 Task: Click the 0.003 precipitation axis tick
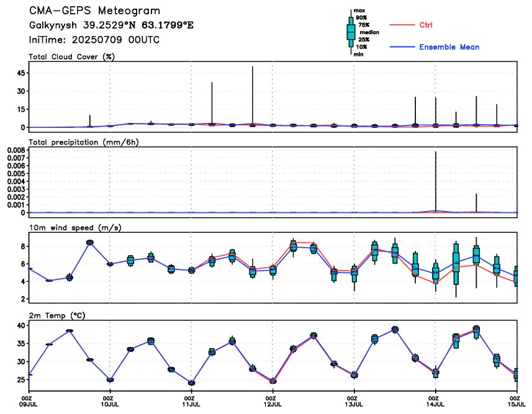point(16,189)
